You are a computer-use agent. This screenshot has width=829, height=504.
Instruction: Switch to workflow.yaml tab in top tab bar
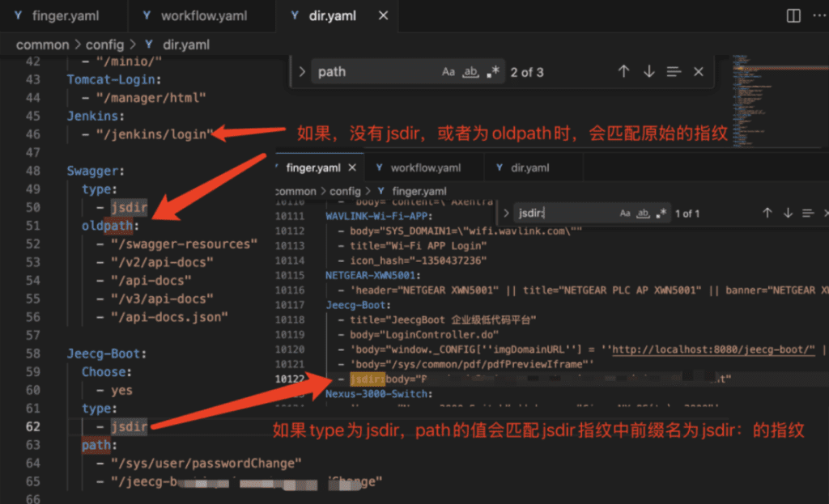point(202,15)
